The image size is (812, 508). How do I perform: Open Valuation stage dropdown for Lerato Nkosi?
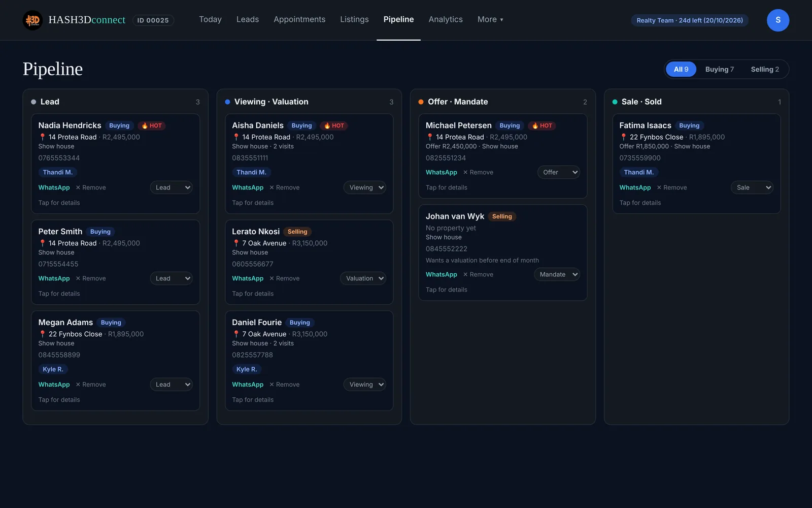pyautogui.click(x=363, y=278)
